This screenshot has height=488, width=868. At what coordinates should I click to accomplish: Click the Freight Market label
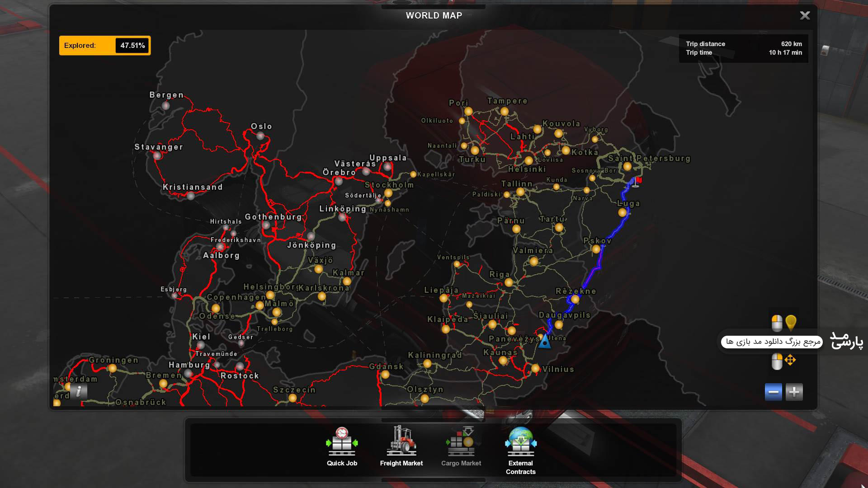pyautogui.click(x=401, y=463)
